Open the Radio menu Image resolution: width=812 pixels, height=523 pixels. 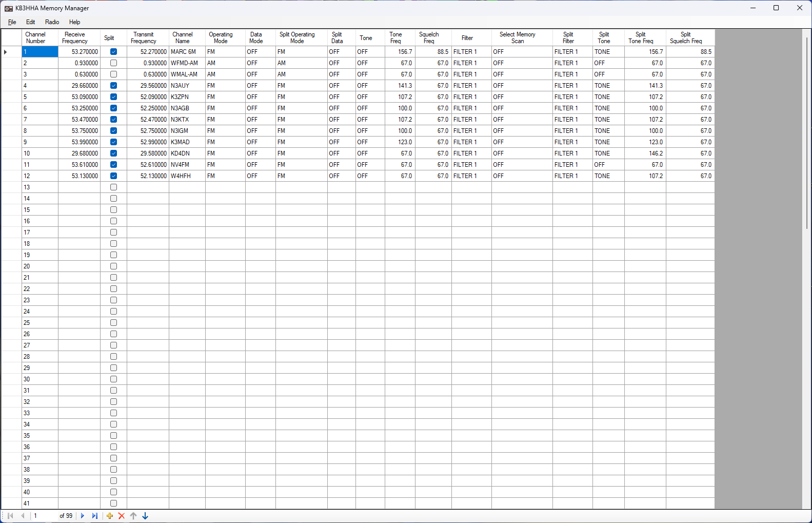(52, 22)
